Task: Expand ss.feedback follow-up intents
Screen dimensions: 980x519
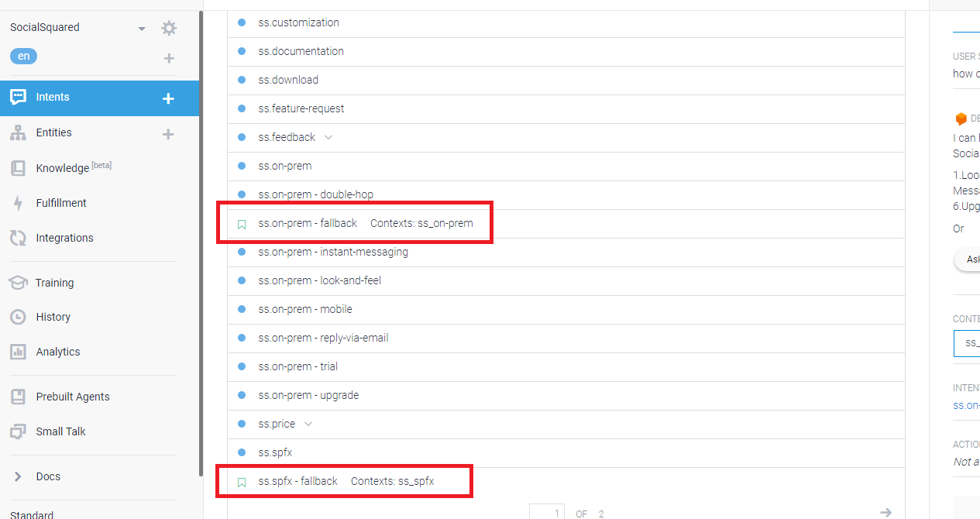Action: point(328,137)
